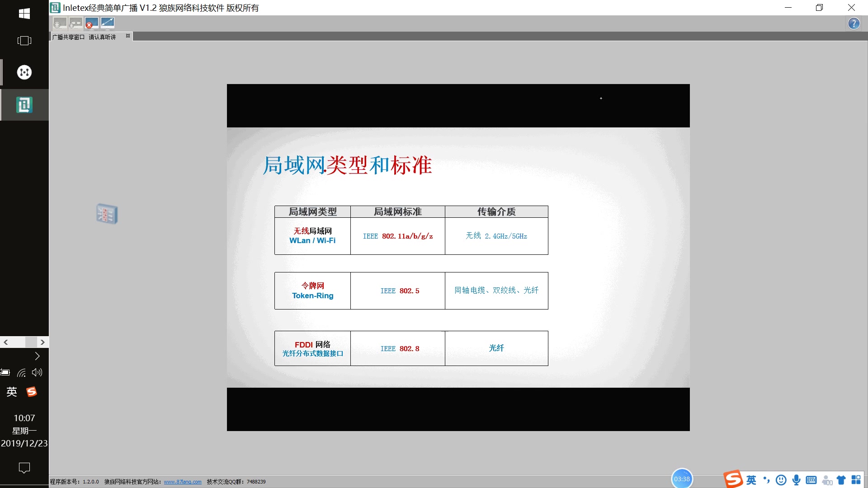Open Task View on the taskbar
The height and width of the screenshot is (488, 868).
click(24, 41)
